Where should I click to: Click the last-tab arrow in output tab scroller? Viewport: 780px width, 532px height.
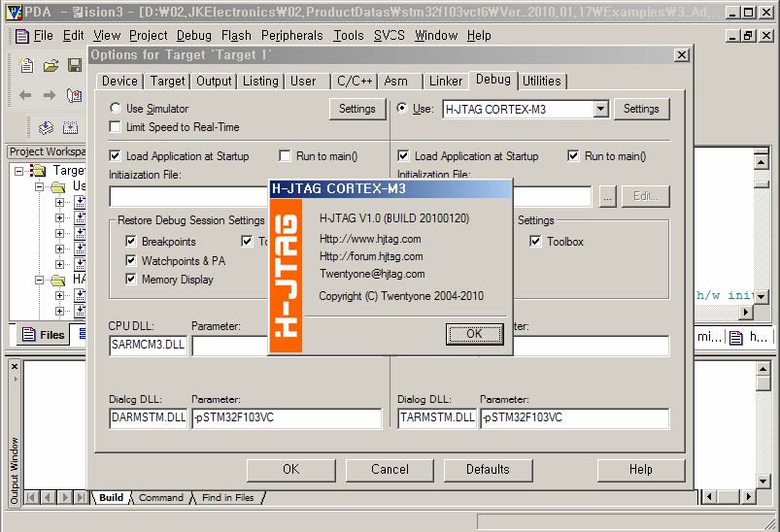click(x=80, y=497)
